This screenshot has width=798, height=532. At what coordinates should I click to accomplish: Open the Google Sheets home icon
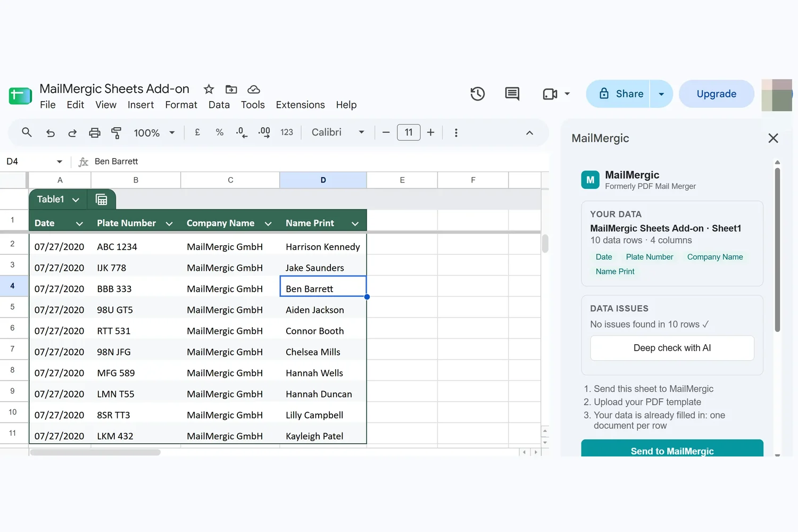(20, 96)
